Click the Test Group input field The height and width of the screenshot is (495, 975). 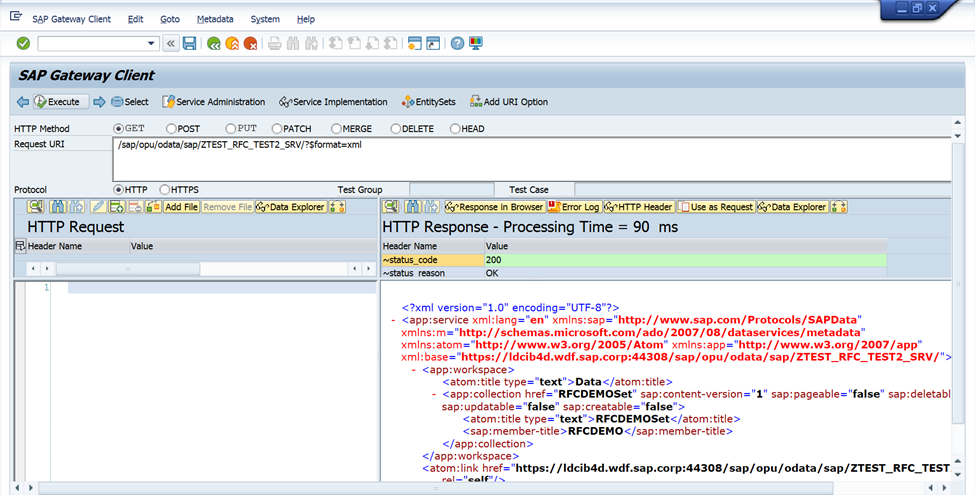point(451,190)
